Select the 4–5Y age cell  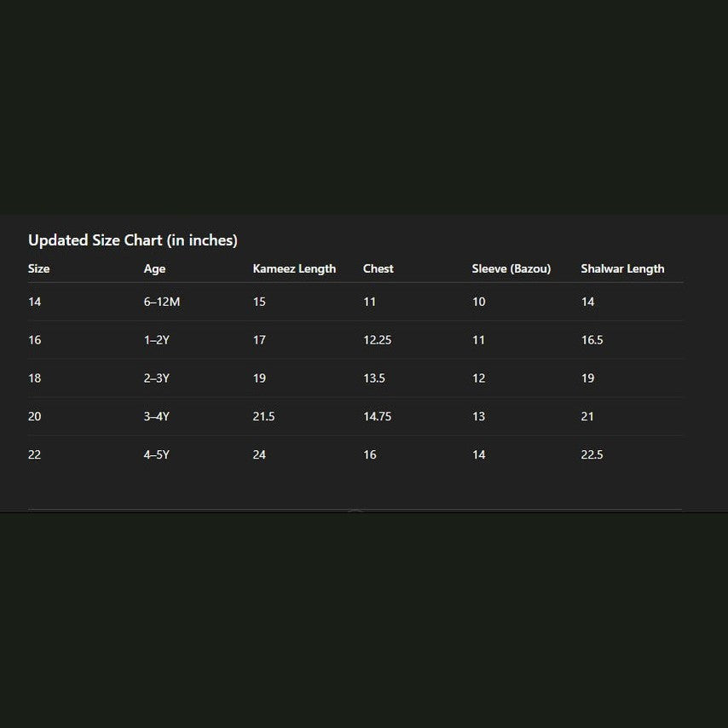(x=157, y=454)
